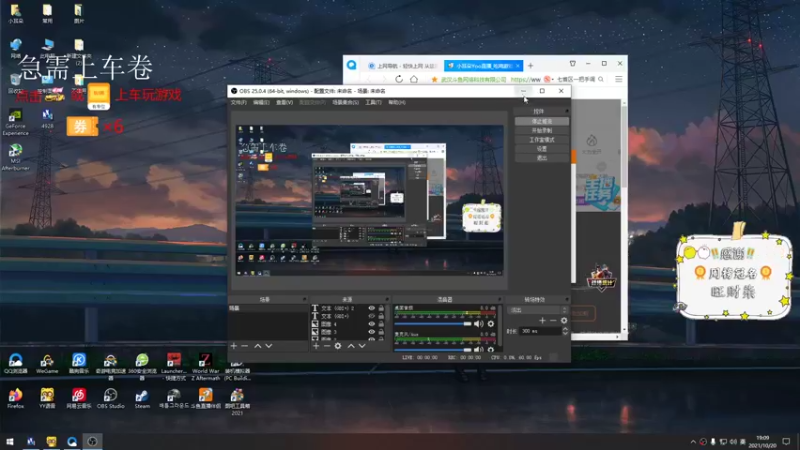Switch to first browser tab
This screenshot has height=450, width=800.
(403, 66)
